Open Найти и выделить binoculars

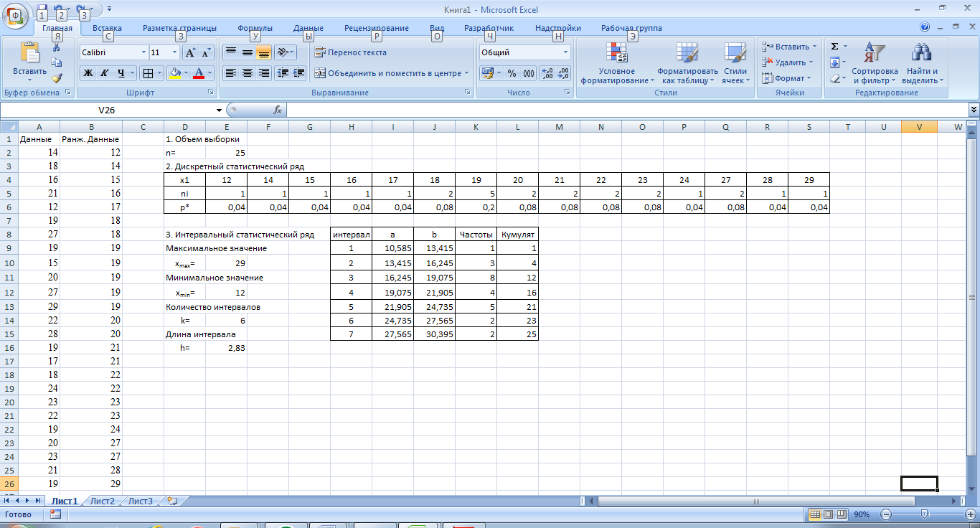[x=921, y=63]
